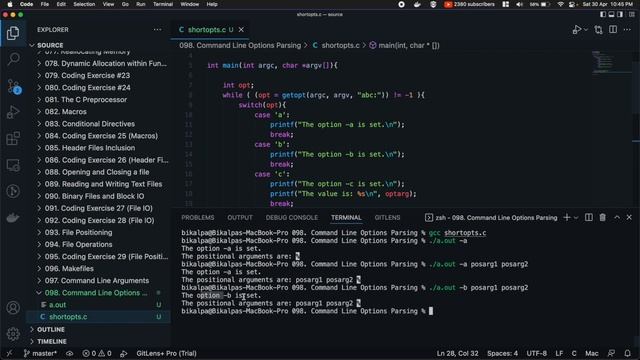Click GitLens+ Pro (Trial) status item
The height and width of the screenshot is (360, 640).
click(166, 353)
